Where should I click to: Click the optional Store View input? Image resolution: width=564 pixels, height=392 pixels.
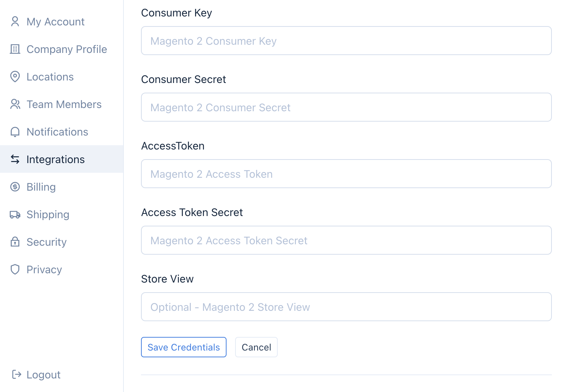(346, 307)
